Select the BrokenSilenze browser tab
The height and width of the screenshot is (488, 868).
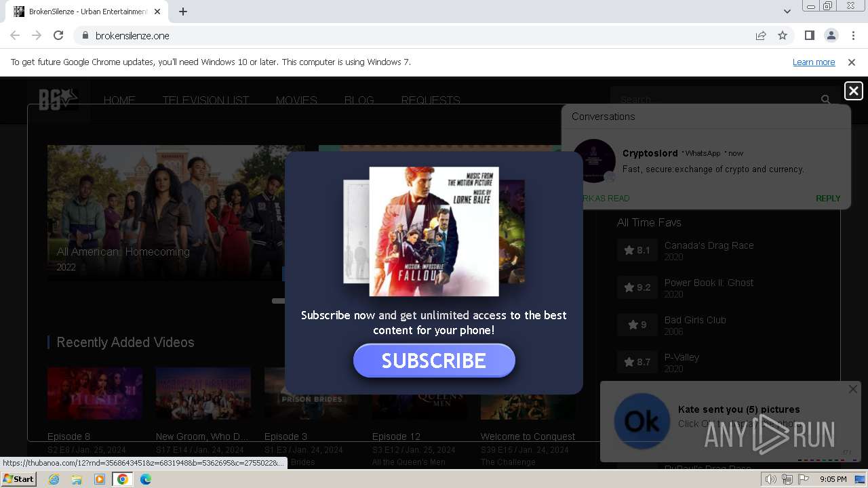[87, 12]
